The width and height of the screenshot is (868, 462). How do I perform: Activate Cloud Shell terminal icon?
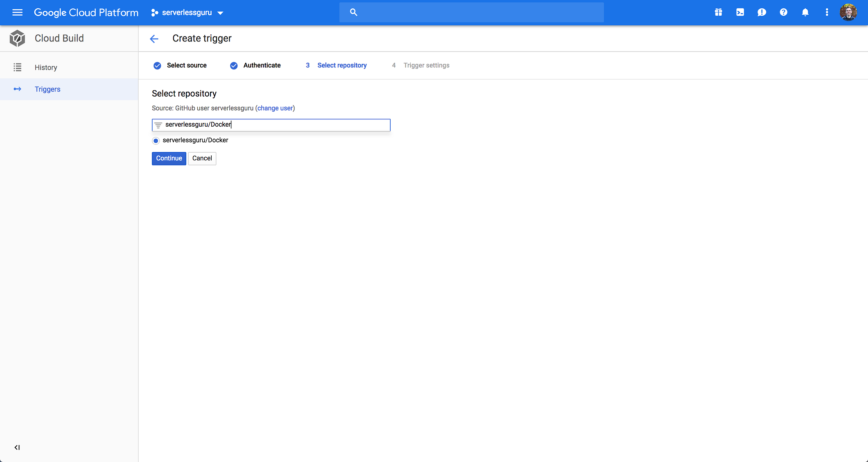pos(740,12)
